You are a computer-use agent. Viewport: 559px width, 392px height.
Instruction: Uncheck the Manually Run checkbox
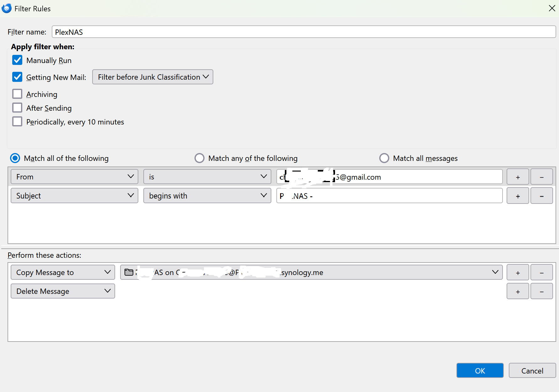17,60
